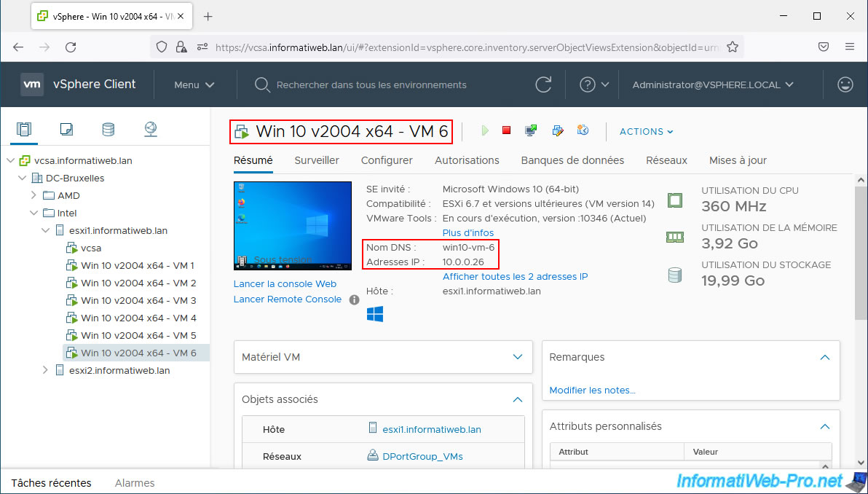Open Storage inventory view icon
Screen dimensions: 868x494
click(x=108, y=130)
